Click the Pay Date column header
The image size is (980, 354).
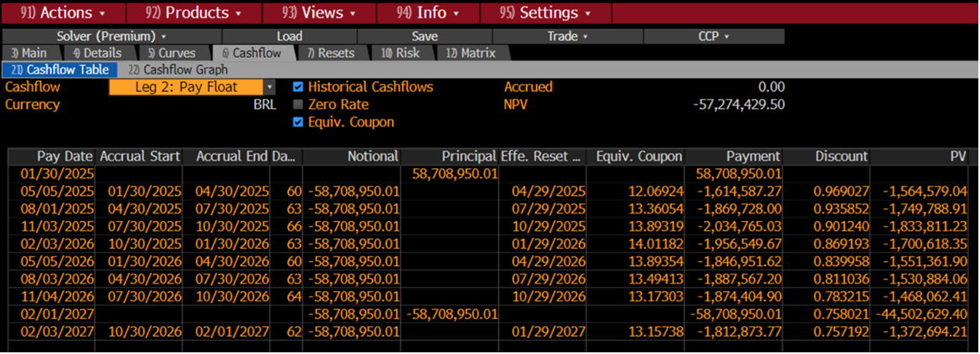(63, 156)
